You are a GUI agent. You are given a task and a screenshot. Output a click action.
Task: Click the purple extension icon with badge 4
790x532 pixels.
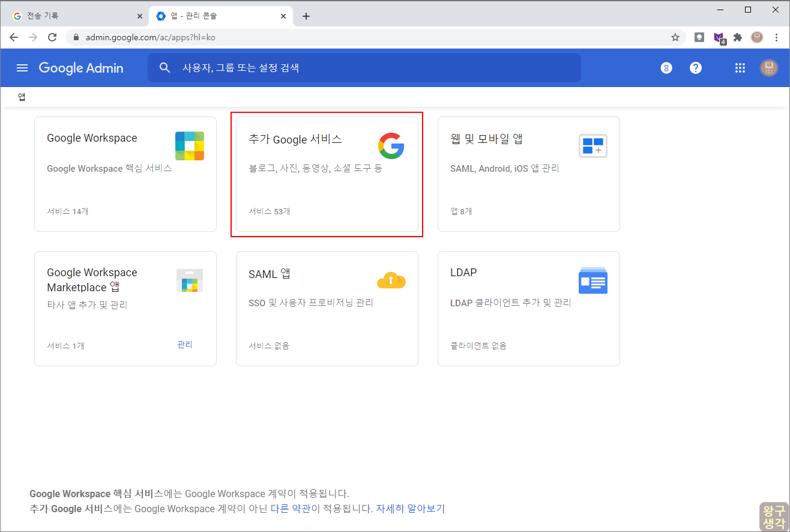click(719, 38)
